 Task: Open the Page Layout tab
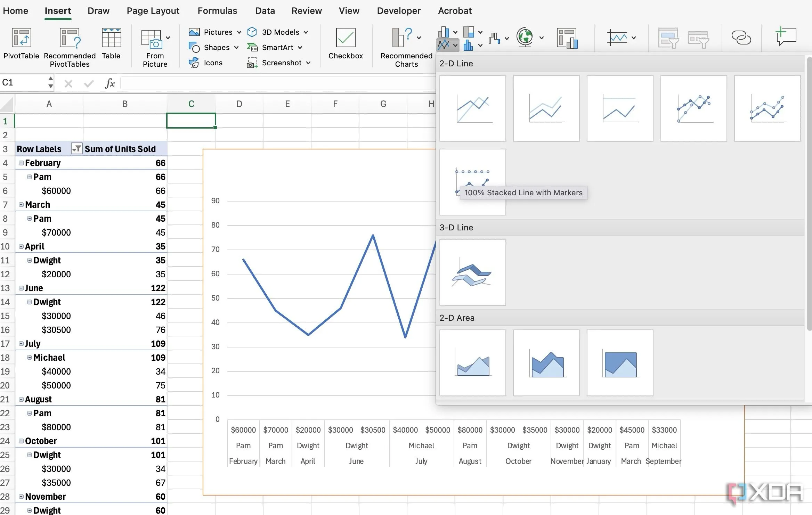point(153,11)
